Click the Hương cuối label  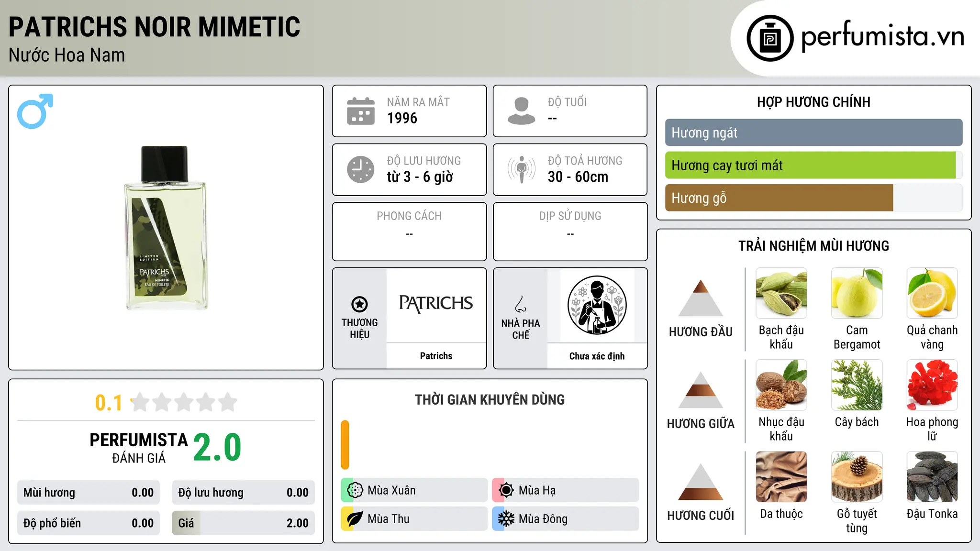(x=701, y=516)
